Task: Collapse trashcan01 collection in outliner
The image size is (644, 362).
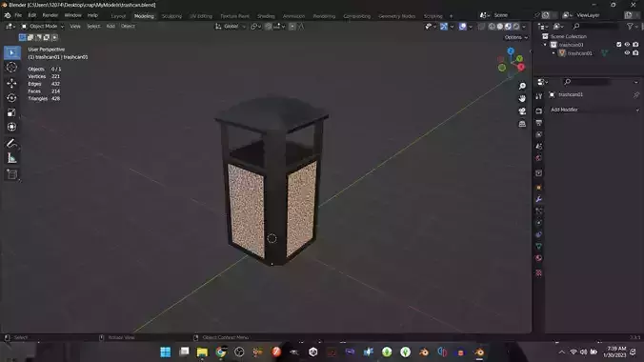Action: pos(546,45)
